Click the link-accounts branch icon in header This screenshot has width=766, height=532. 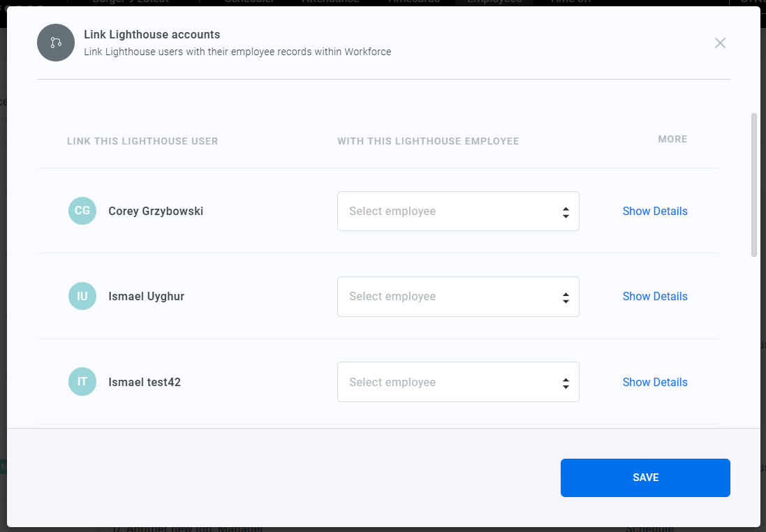point(56,43)
